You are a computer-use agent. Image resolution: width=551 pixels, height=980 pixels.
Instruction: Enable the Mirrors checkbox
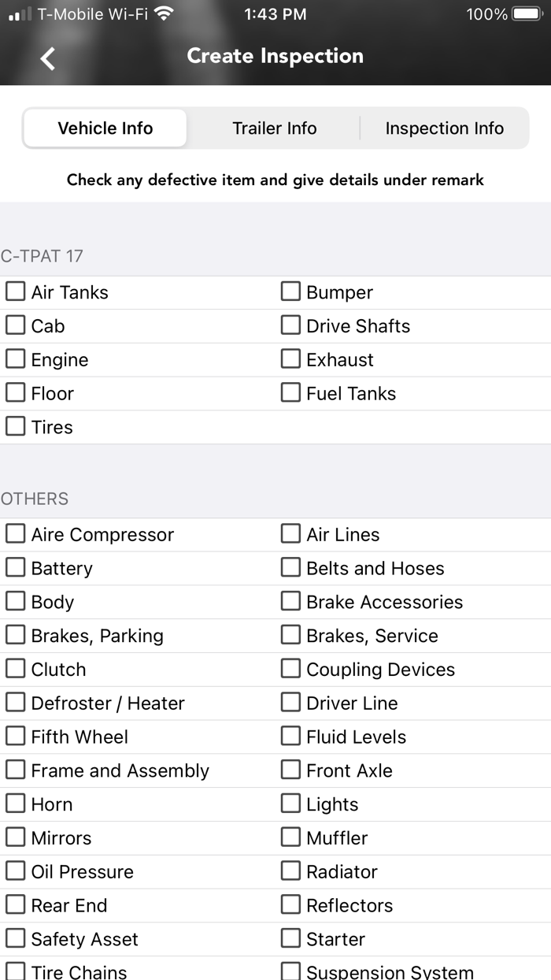coord(15,837)
